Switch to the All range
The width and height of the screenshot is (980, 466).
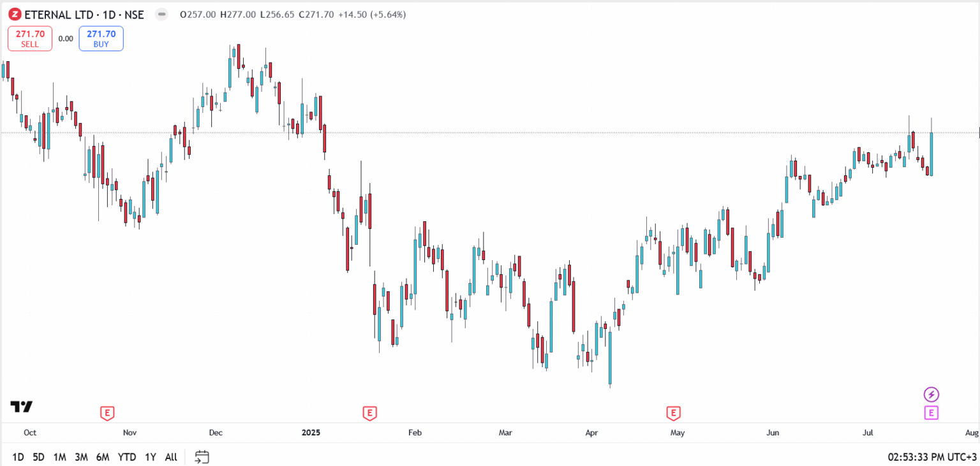pos(170,457)
